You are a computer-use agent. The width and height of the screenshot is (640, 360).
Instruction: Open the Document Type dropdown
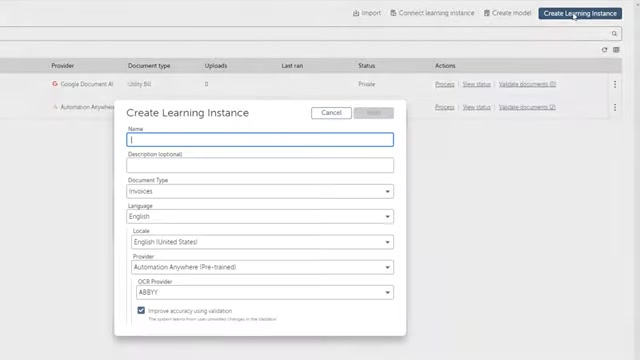point(260,191)
